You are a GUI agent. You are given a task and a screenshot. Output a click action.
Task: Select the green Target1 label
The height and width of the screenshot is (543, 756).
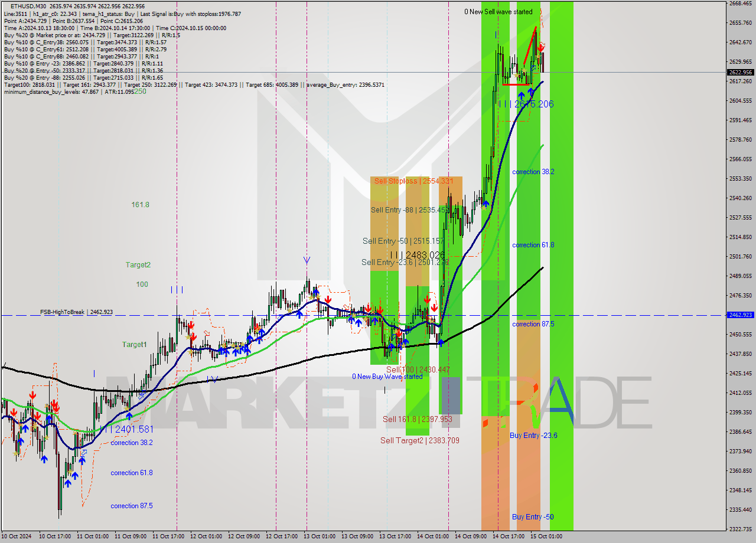(x=135, y=344)
